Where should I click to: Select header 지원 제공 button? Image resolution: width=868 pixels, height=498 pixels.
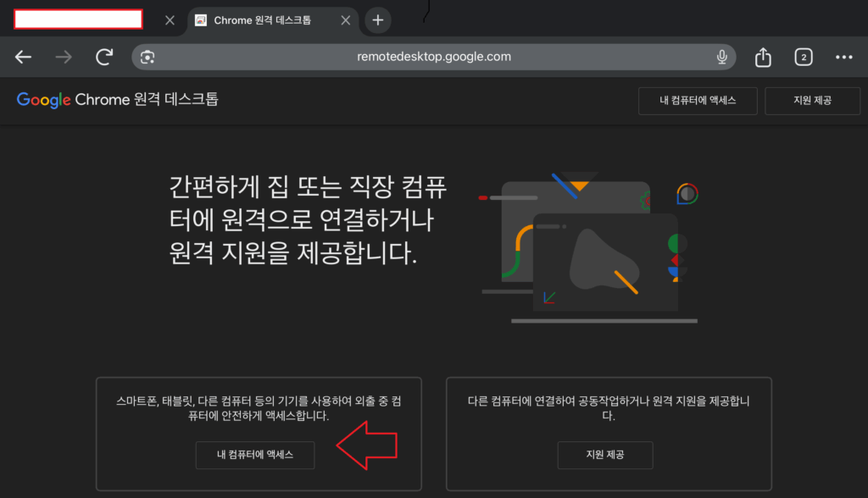pyautogui.click(x=812, y=101)
